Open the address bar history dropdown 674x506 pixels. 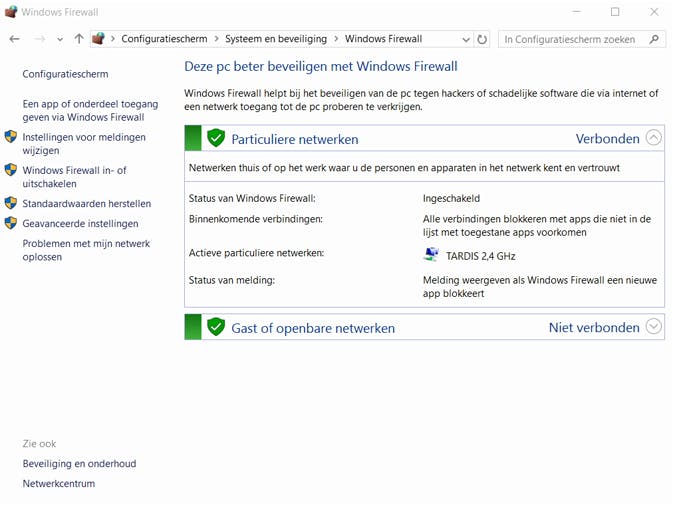coord(466,39)
